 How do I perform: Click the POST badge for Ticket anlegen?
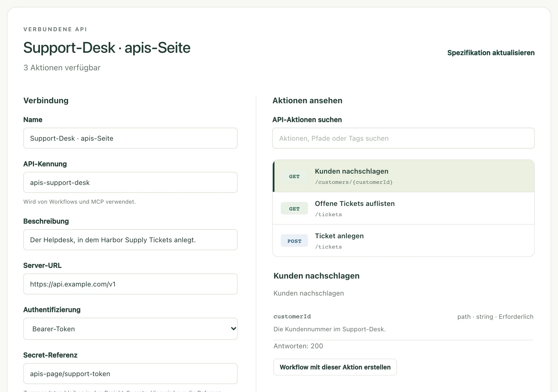coord(294,241)
